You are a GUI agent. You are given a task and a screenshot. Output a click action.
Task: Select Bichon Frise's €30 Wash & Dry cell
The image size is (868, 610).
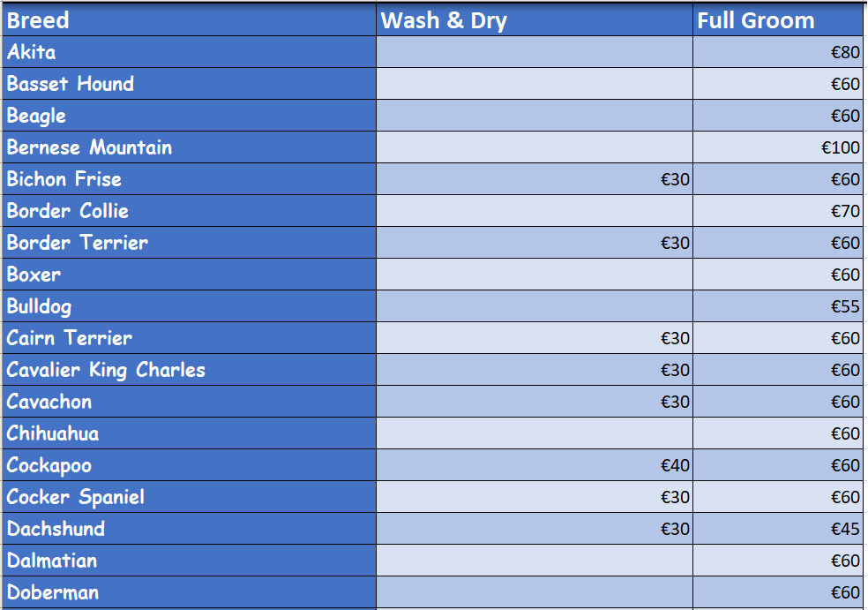[535, 179]
